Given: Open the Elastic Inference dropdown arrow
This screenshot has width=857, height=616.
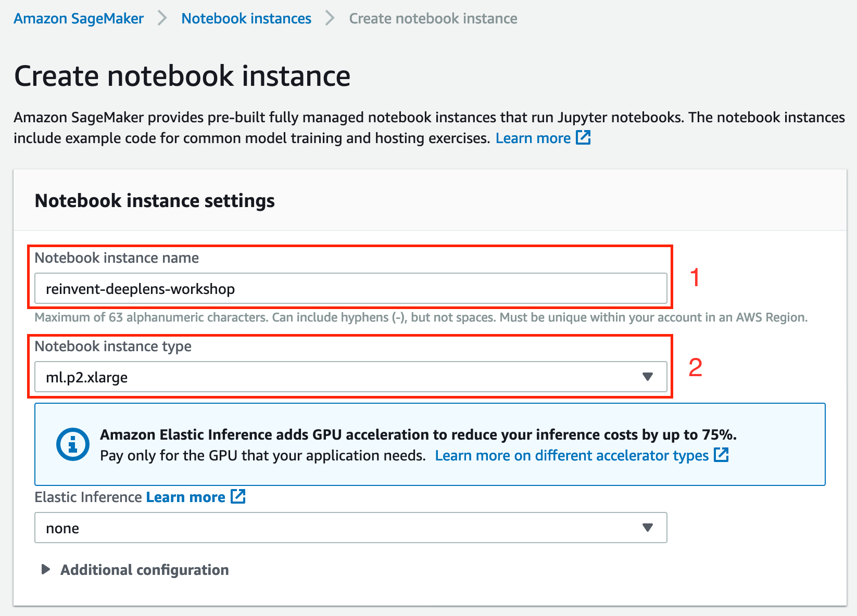Looking at the screenshot, I should tap(648, 528).
